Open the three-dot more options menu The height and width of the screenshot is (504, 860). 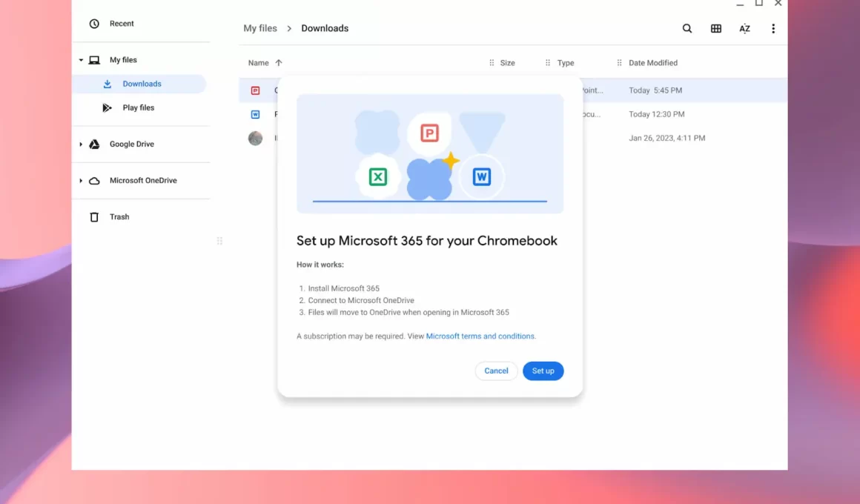click(773, 29)
